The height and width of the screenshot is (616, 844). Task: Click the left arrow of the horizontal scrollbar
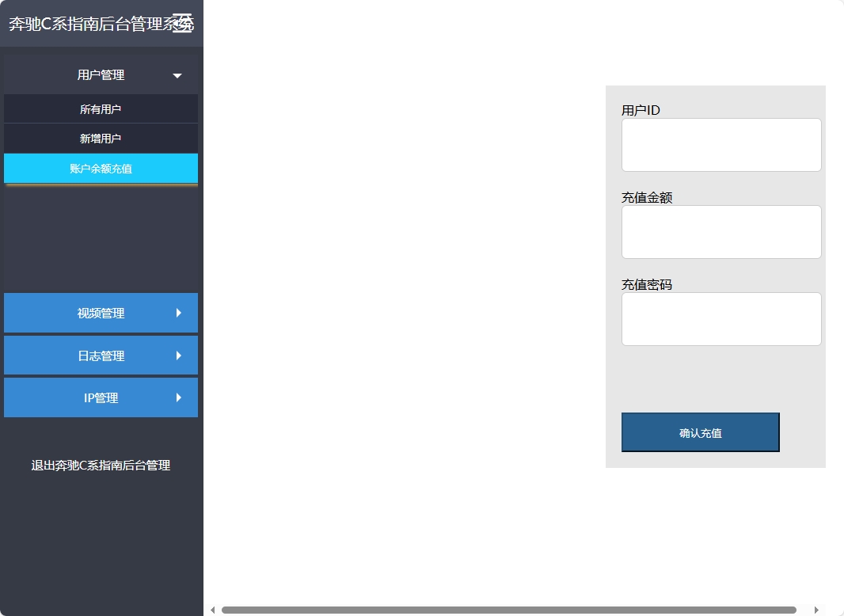coord(212,610)
